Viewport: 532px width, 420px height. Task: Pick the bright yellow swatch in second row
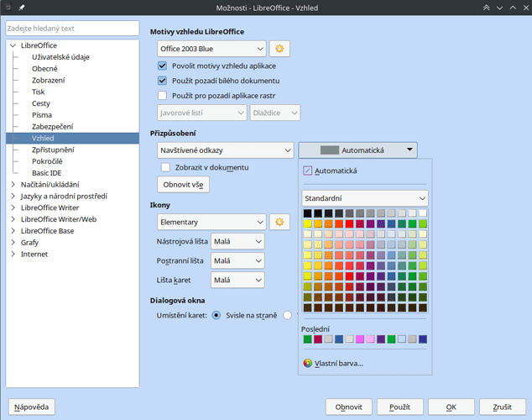pyautogui.click(x=307, y=223)
